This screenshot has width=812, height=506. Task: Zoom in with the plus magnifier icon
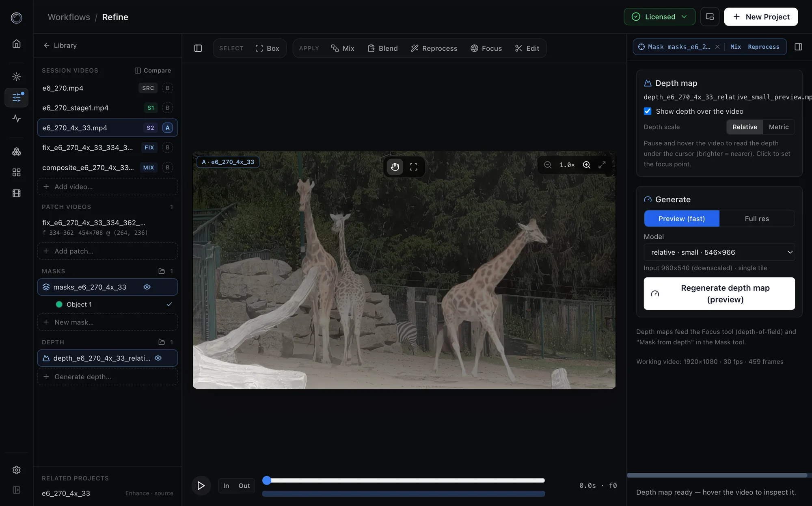(587, 165)
